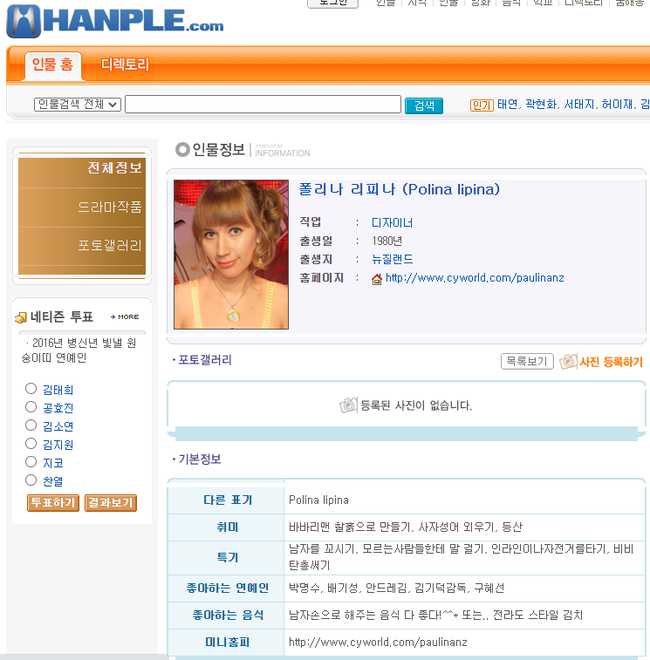Click the home icon beside the cyworld URL
This screenshot has width=650, height=660.
coord(377,279)
